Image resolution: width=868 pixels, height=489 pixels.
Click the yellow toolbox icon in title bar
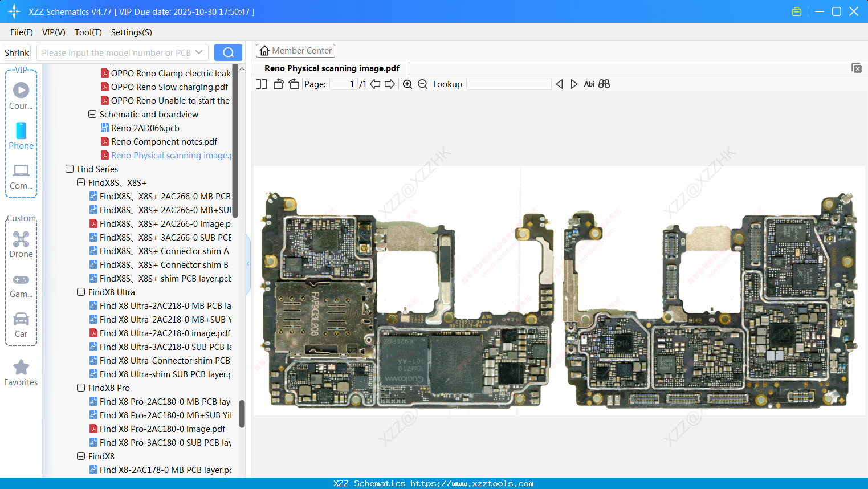(797, 11)
